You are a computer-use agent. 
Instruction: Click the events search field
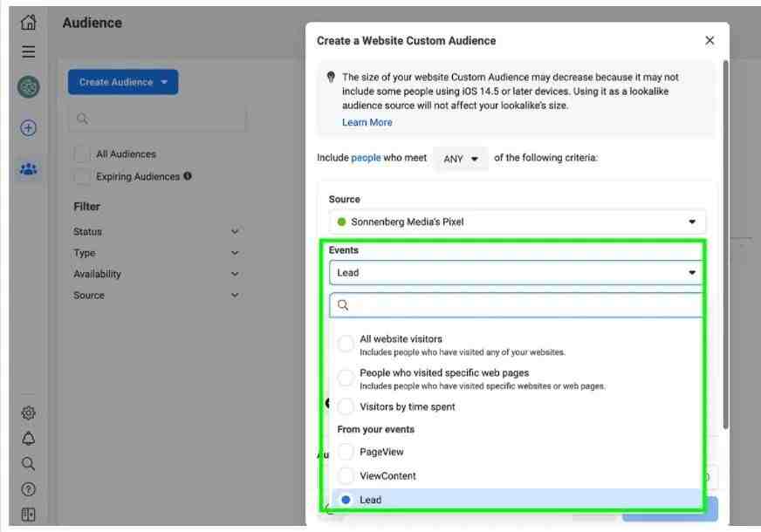(x=517, y=305)
